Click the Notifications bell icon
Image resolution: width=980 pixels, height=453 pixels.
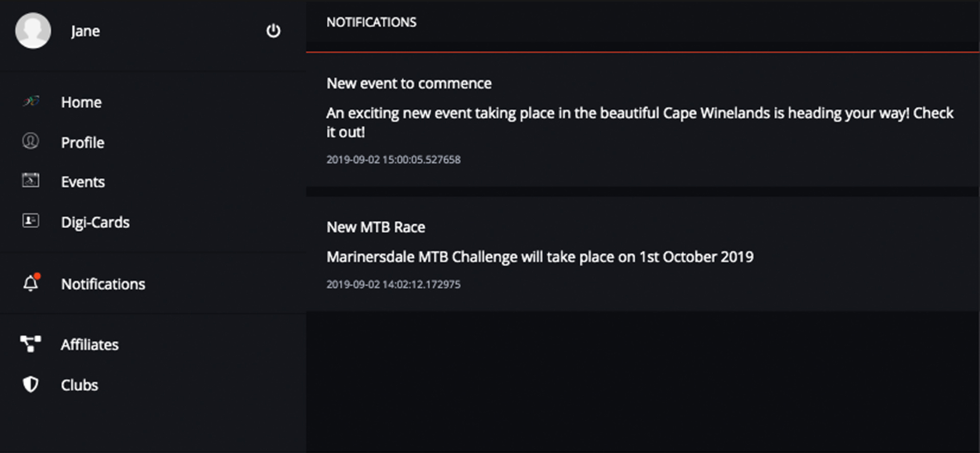[31, 283]
